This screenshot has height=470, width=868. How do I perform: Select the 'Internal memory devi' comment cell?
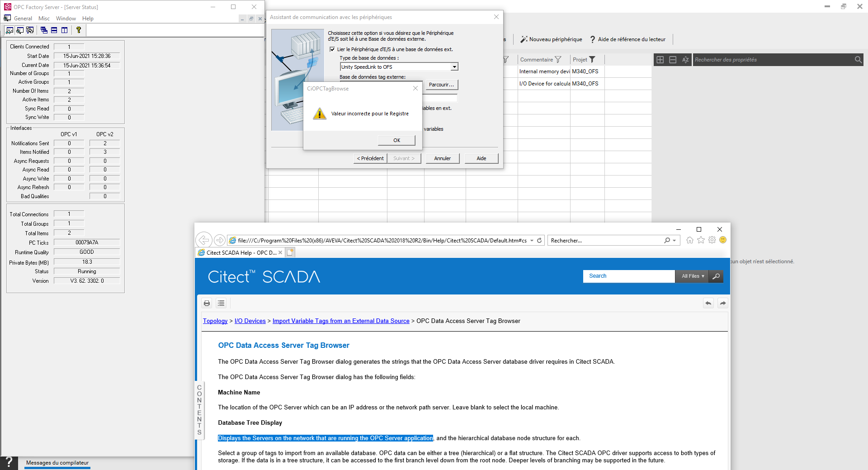tap(544, 71)
